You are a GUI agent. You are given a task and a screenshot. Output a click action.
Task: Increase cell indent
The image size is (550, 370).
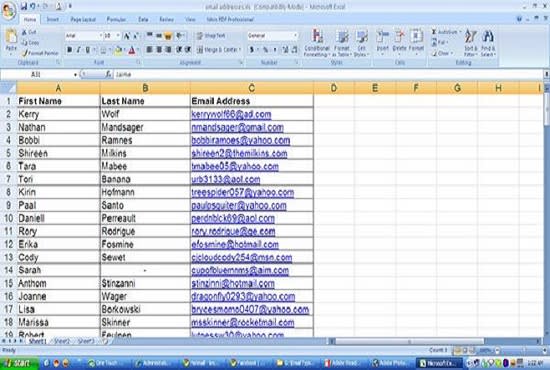(188, 50)
